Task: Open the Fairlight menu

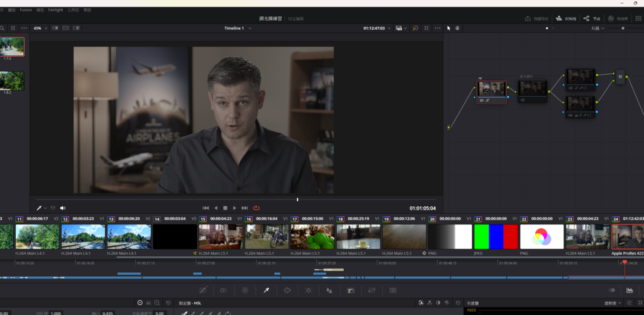Action: [x=55, y=10]
